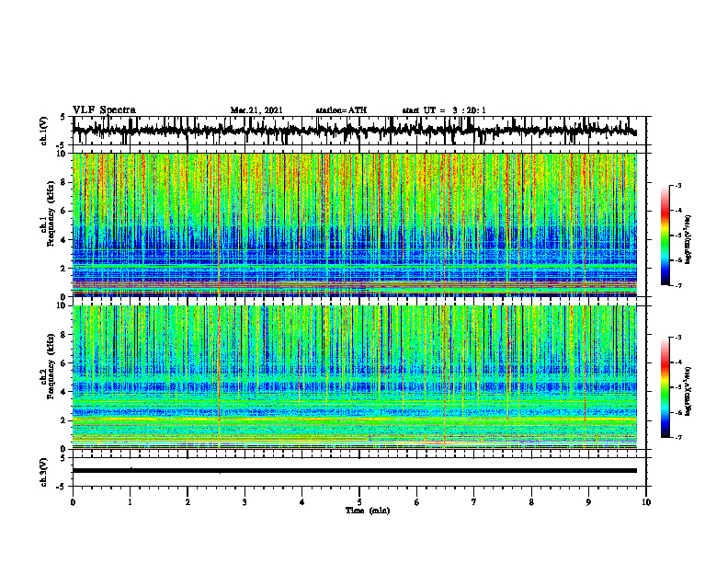Screen dimensions: 728x563
Task: Click the "8" kHz tick on ch.1 spectrogram
Action: point(63,182)
